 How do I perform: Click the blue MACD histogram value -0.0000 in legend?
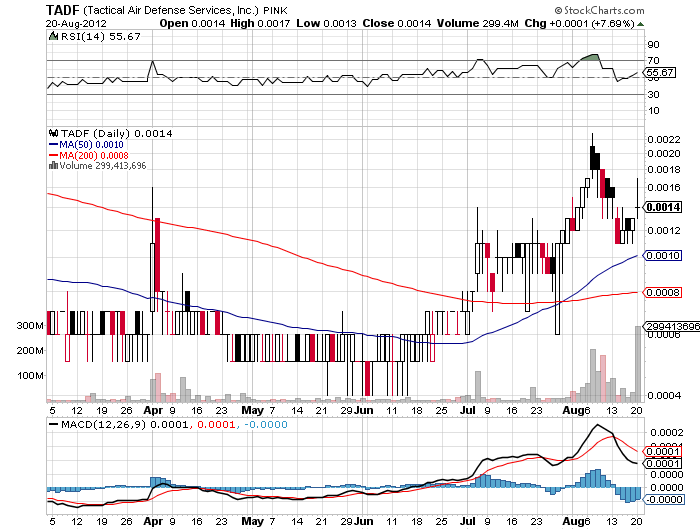tap(265, 425)
